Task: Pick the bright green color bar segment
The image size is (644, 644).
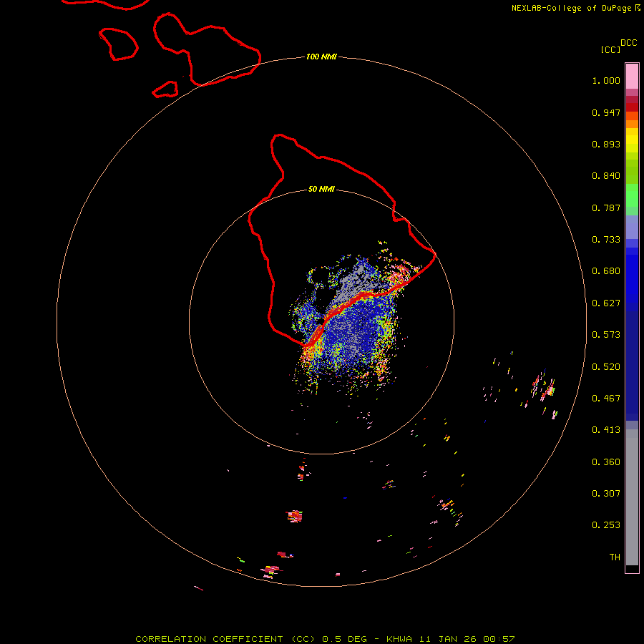Action: [x=632, y=195]
